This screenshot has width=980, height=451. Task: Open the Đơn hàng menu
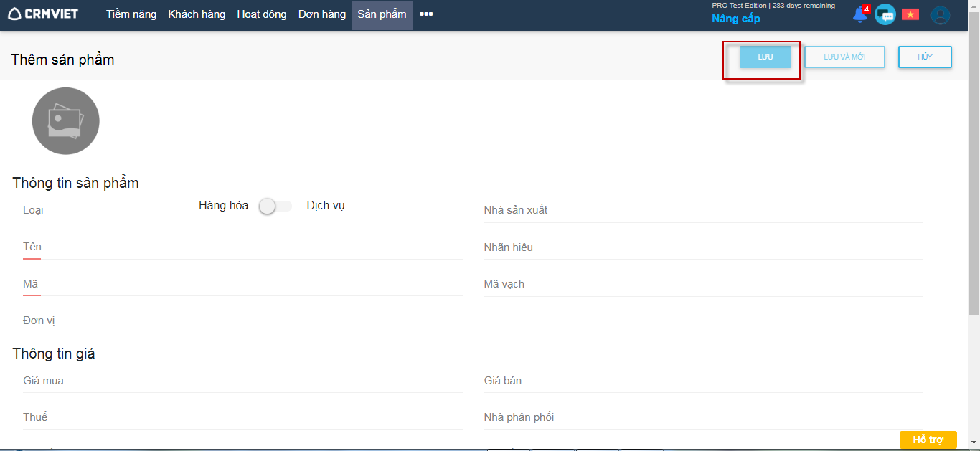(322, 14)
